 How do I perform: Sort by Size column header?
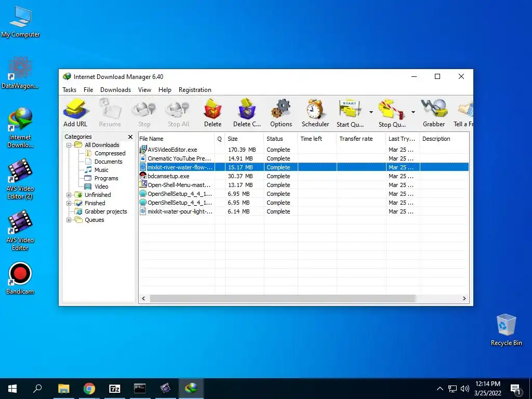pos(244,139)
